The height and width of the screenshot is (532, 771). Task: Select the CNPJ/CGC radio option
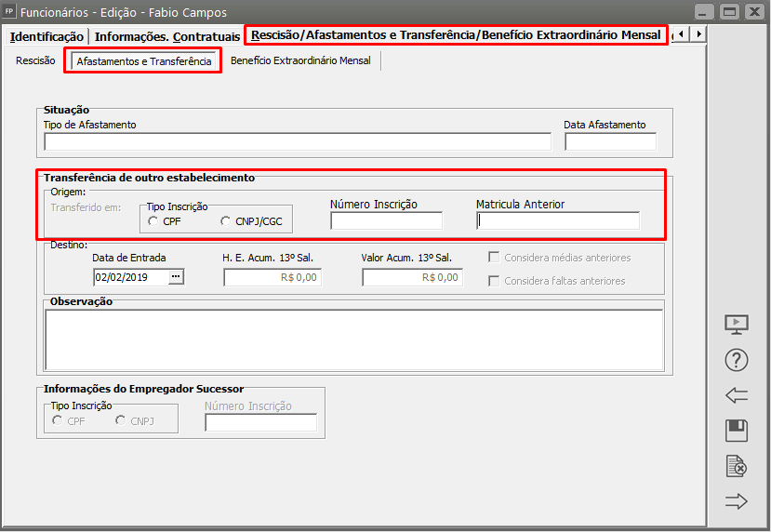point(226,221)
